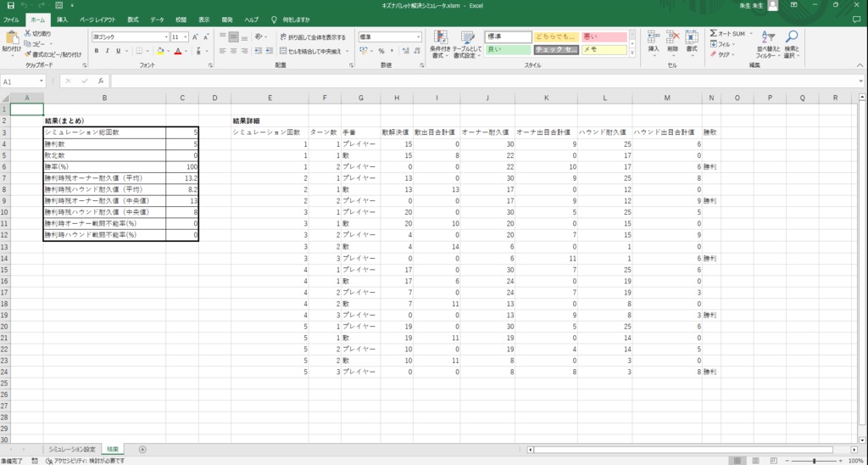Toggle Underline formatting
Screen dimensions: 868x465
click(118, 51)
